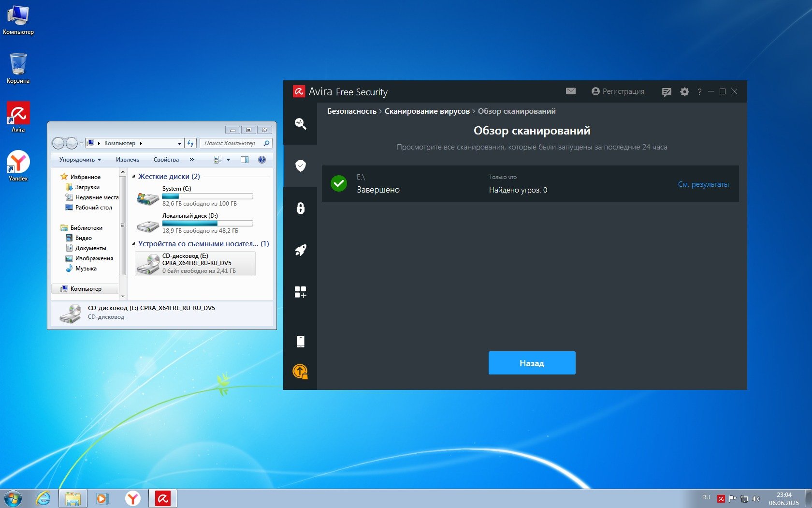Select the Security shield icon in sidebar
This screenshot has width=812, height=508.
pyautogui.click(x=300, y=166)
